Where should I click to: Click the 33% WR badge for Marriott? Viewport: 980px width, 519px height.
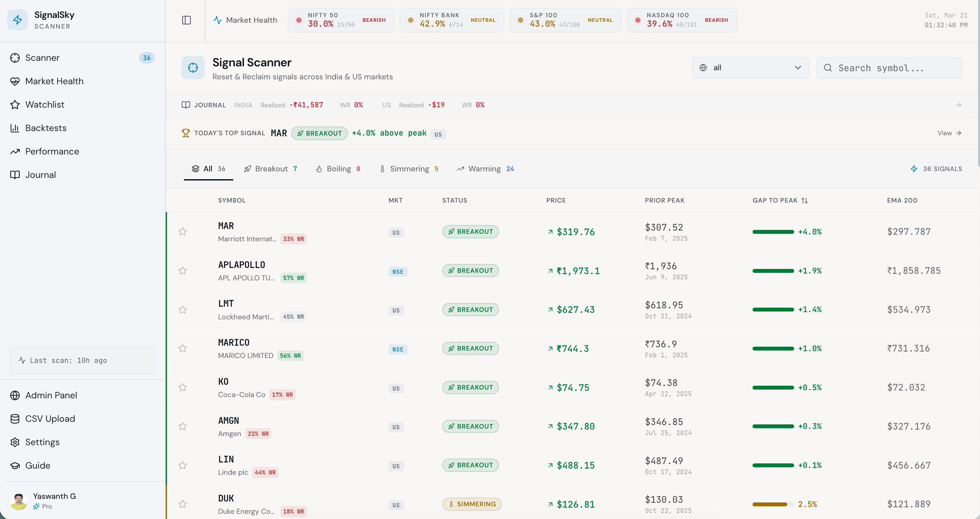pos(293,239)
